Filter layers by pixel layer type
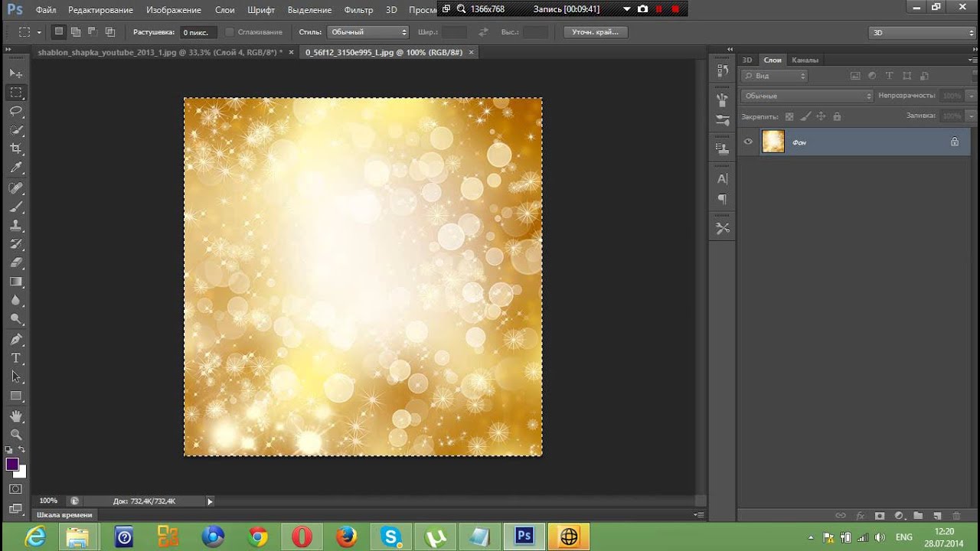 [855, 76]
